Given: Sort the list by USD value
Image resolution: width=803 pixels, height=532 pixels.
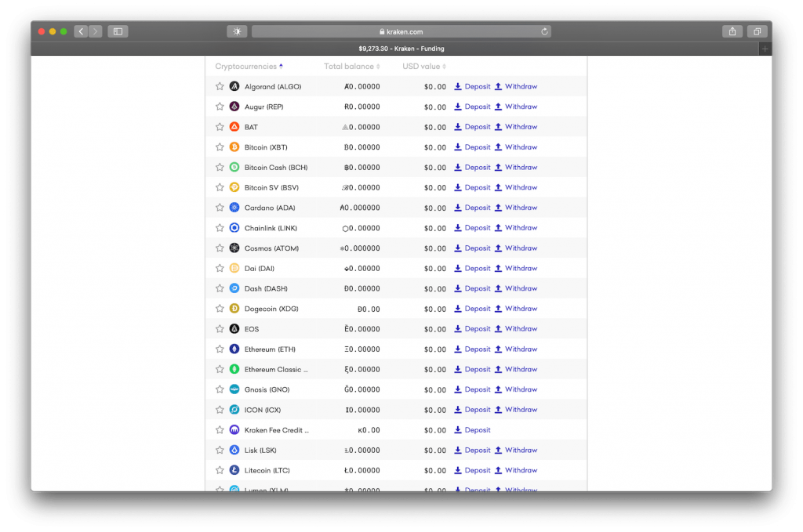Looking at the screenshot, I should coord(424,67).
